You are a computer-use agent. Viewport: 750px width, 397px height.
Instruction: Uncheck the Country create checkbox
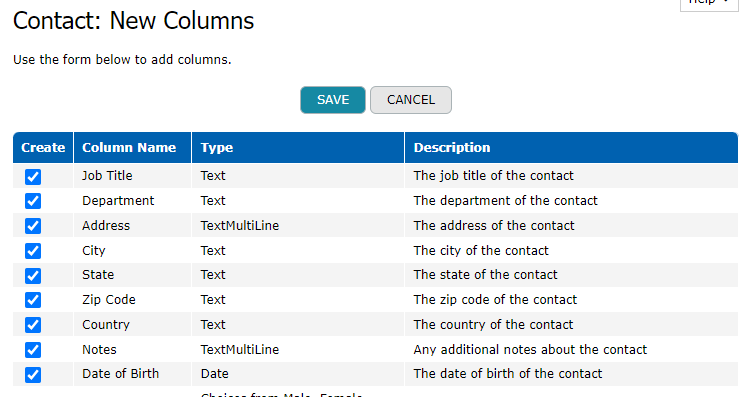click(33, 325)
